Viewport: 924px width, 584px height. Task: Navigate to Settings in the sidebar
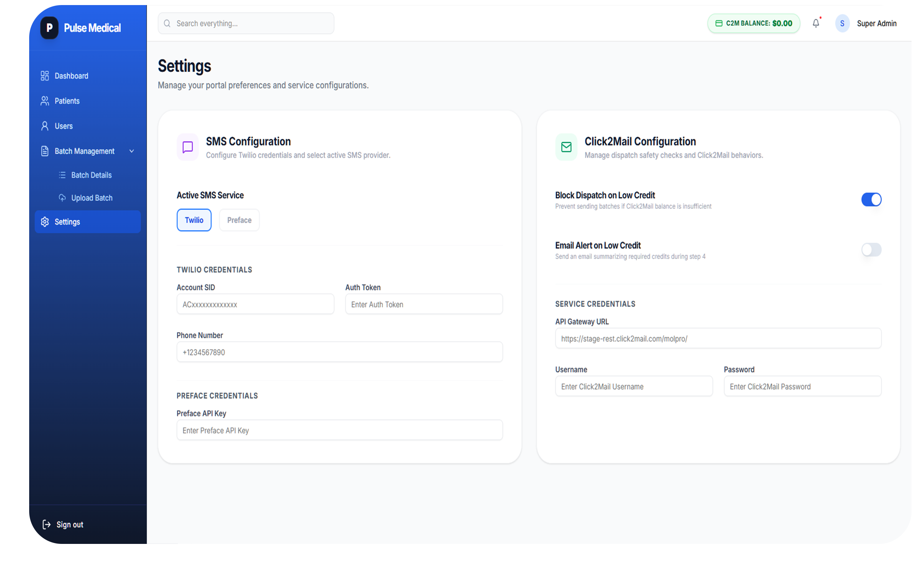pos(67,222)
